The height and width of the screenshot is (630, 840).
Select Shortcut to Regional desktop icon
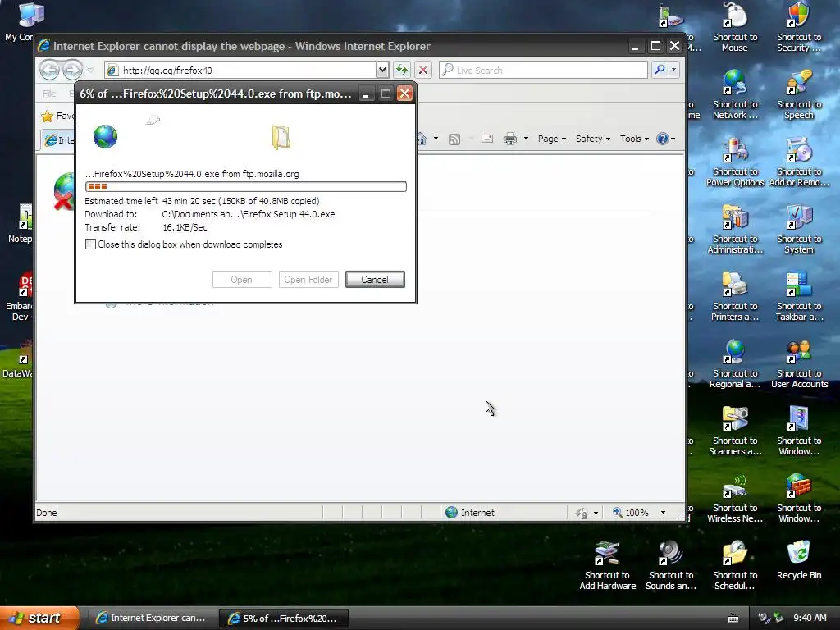coord(735,363)
